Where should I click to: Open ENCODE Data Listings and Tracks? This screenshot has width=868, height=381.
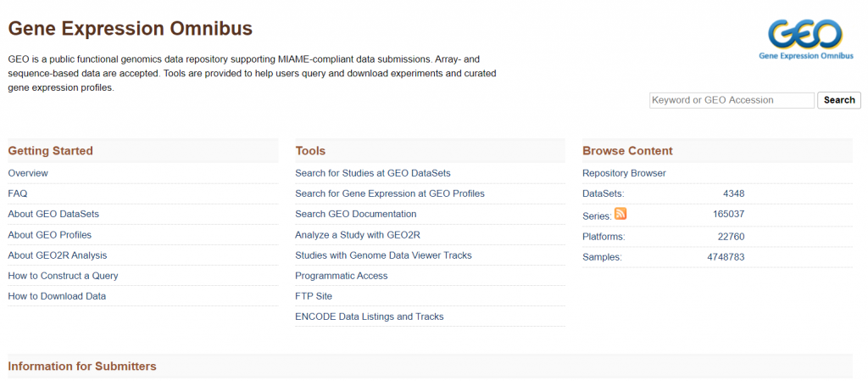(x=370, y=317)
